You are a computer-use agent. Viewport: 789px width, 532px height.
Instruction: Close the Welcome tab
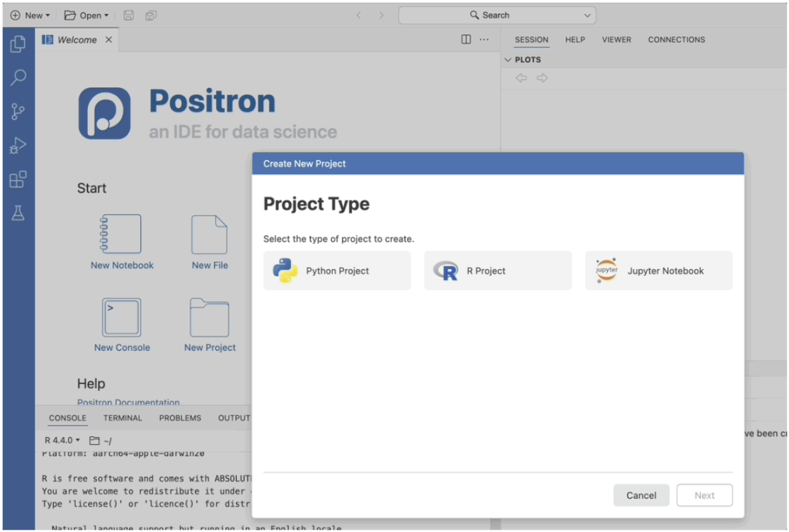pos(109,39)
